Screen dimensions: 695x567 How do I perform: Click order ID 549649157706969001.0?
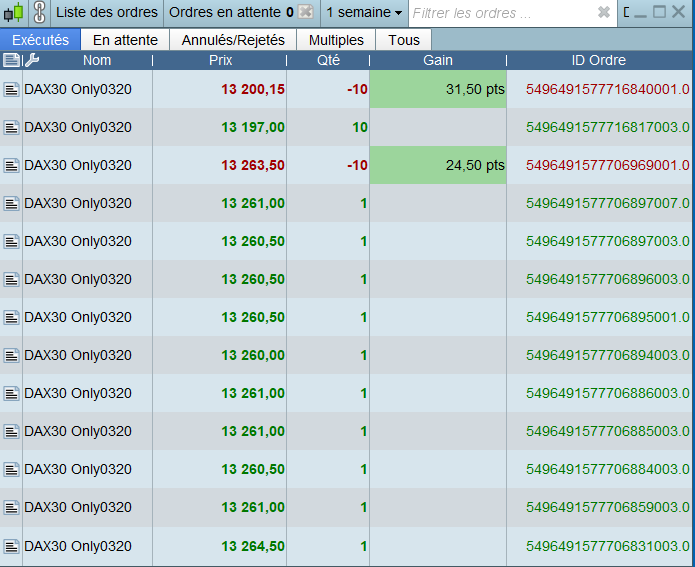(608, 165)
